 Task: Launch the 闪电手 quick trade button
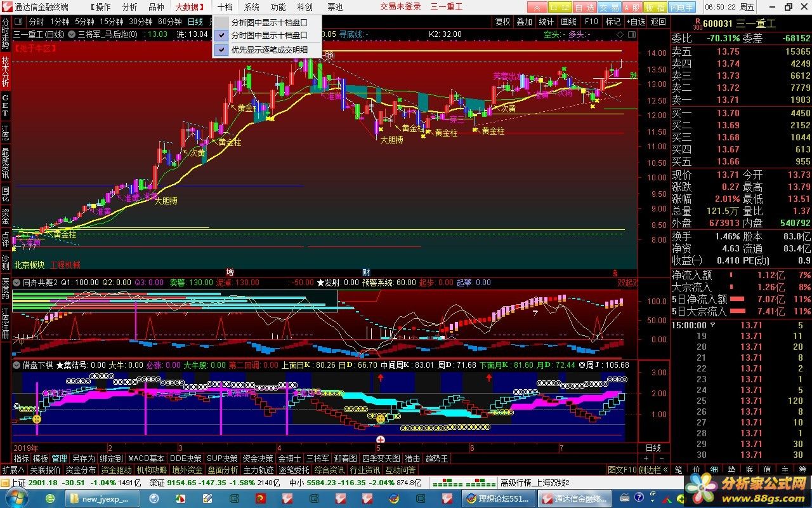682,7
